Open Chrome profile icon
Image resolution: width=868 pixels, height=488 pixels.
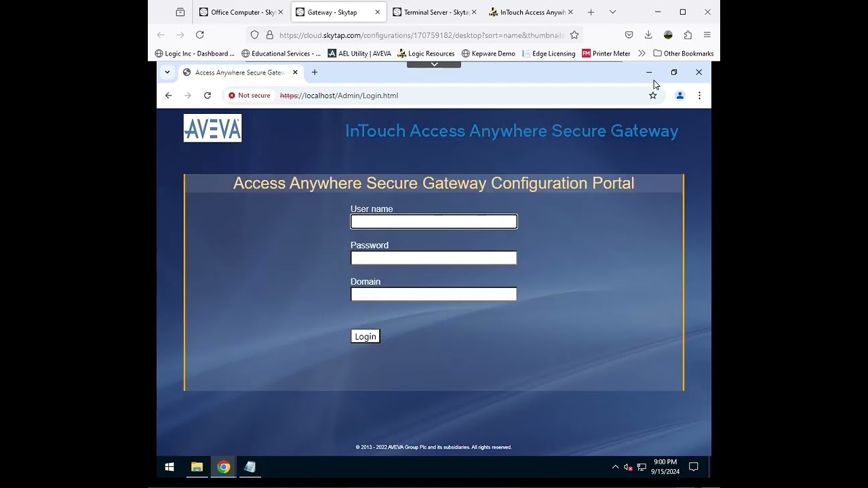tap(679, 96)
